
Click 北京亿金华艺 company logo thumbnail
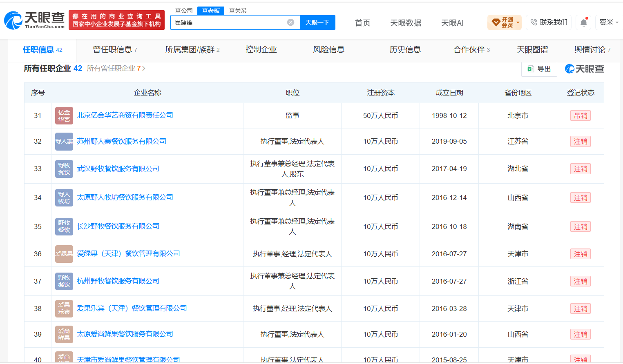[x=64, y=115]
